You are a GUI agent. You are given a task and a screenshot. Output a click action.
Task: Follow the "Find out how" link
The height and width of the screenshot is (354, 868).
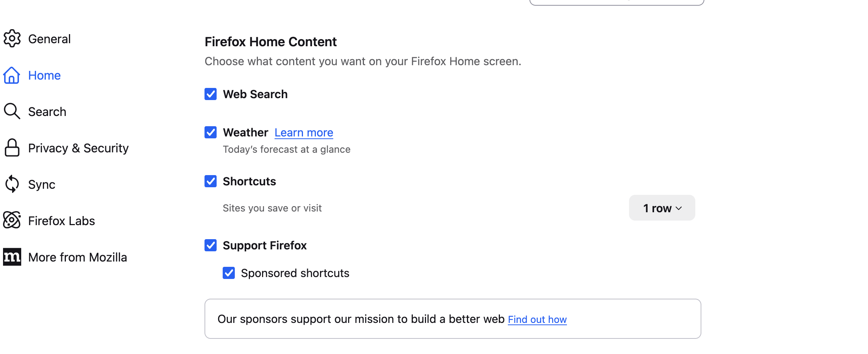537,320
